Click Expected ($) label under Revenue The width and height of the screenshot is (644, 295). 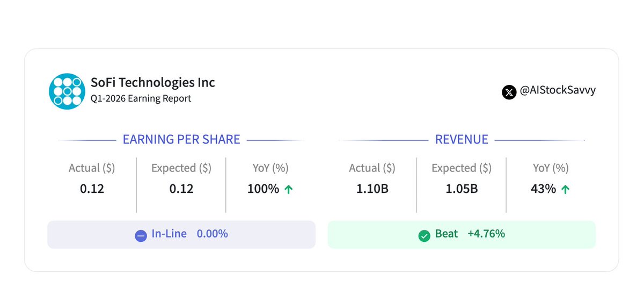(461, 168)
